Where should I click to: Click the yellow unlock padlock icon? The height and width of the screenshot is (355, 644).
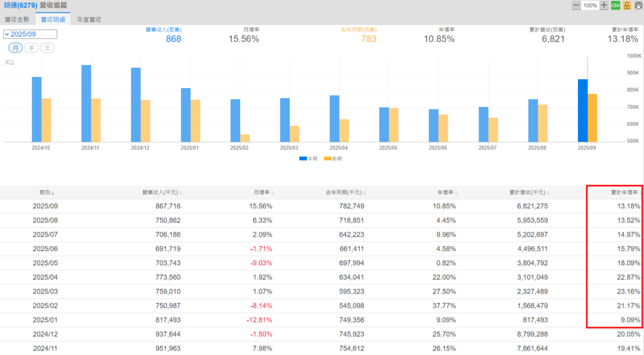(x=627, y=5)
